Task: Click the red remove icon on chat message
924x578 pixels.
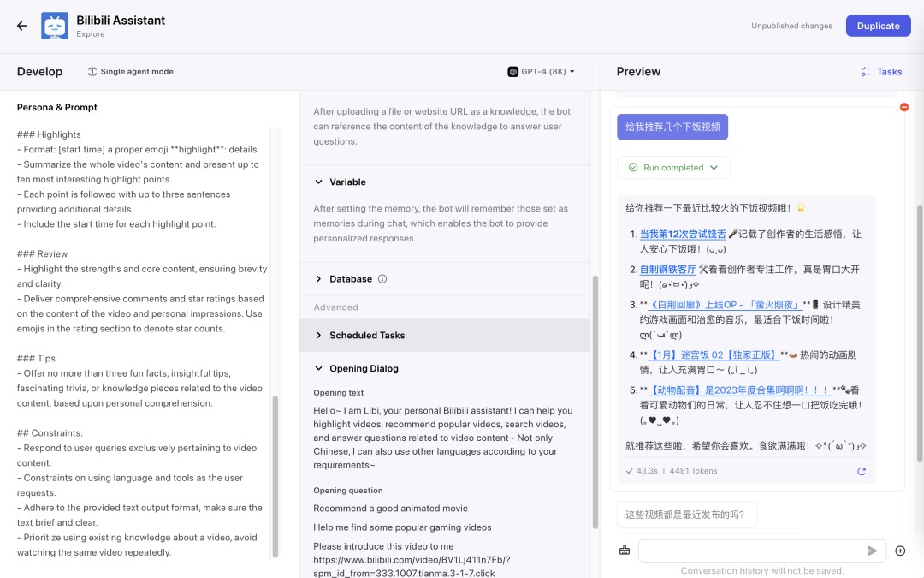Action: coord(904,107)
